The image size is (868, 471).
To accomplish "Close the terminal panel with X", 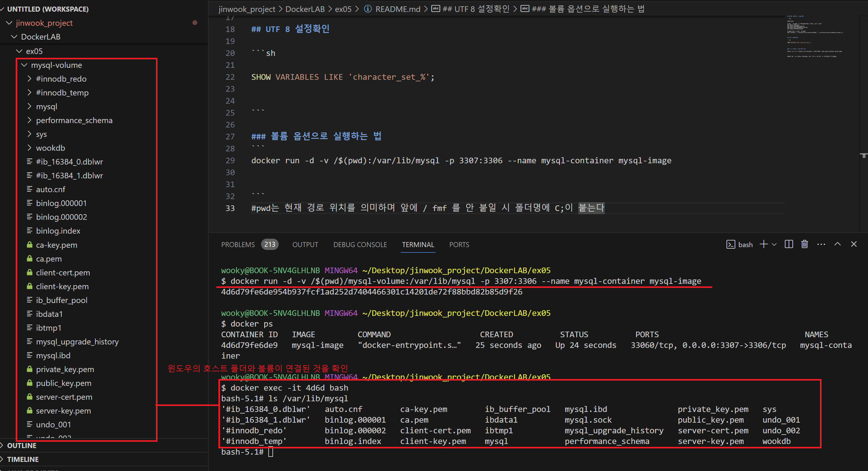I will 854,244.
